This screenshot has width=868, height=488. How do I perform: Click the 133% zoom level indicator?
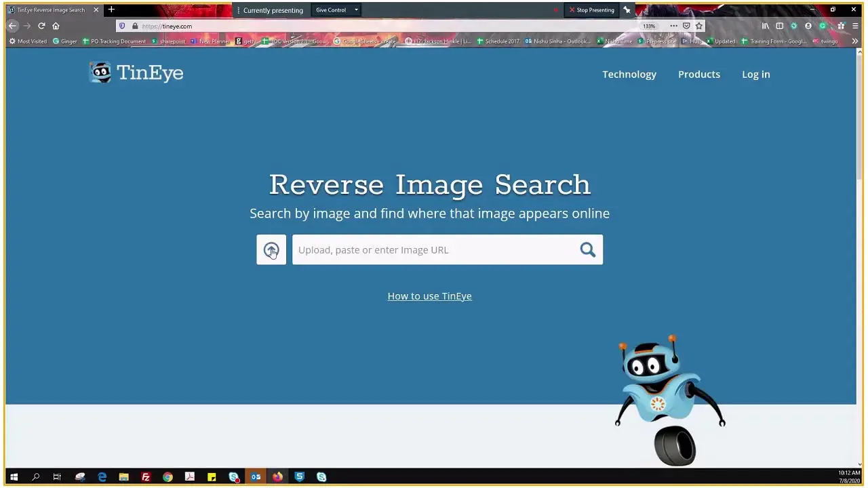649,26
